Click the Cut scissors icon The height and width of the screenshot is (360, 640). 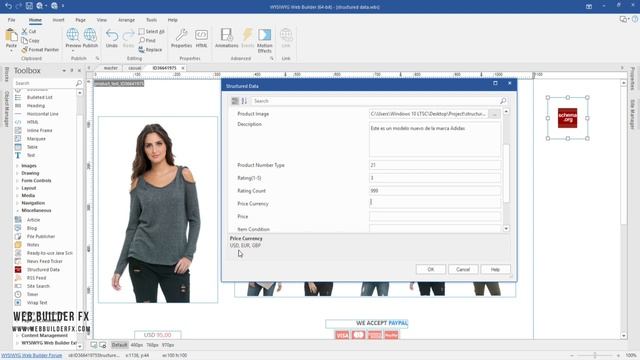tap(24, 31)
